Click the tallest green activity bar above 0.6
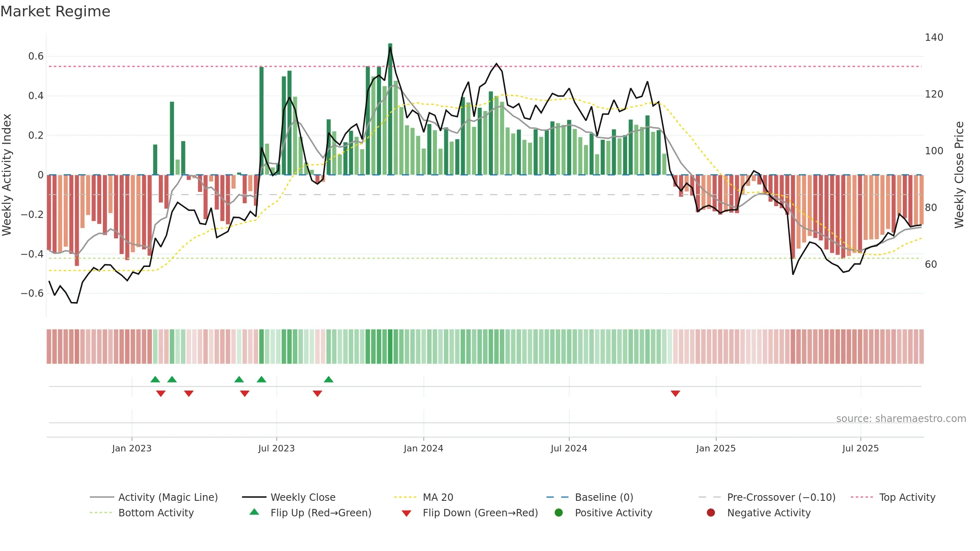This screenshot has width=980, height=551. click(390, 109)
